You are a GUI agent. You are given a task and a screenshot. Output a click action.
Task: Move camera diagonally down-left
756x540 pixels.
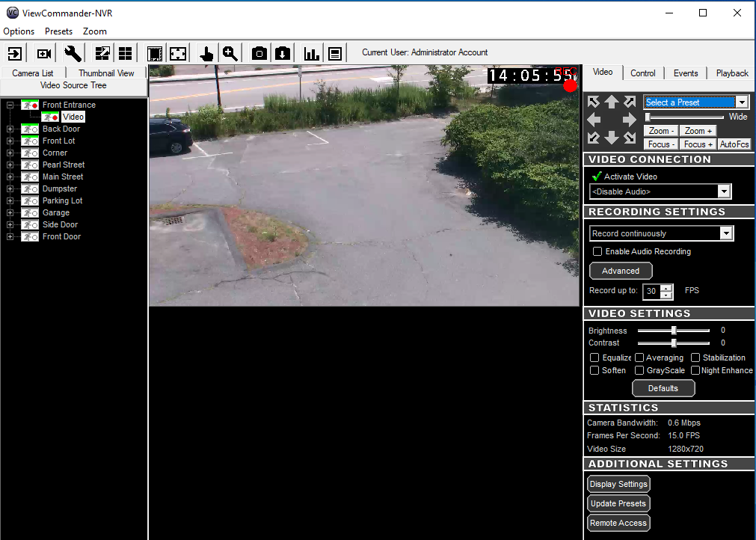coord(594,138)
